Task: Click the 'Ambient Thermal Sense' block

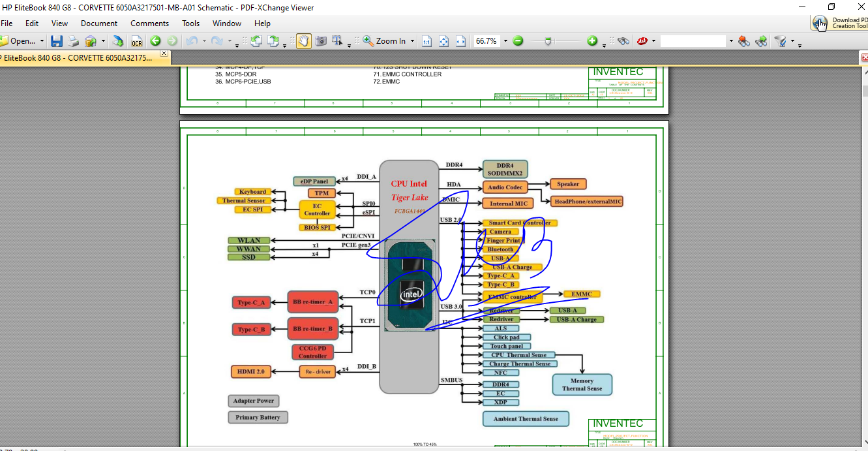Action: (526, 418)
